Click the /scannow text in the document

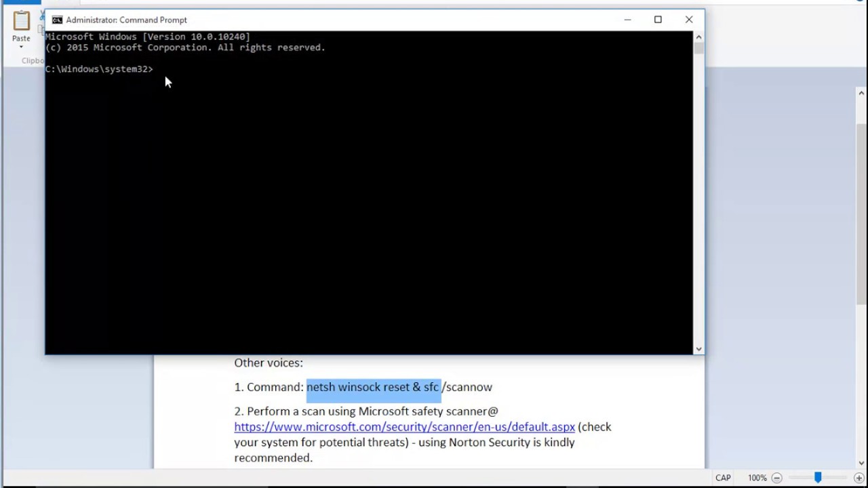(x=467, y=387)
